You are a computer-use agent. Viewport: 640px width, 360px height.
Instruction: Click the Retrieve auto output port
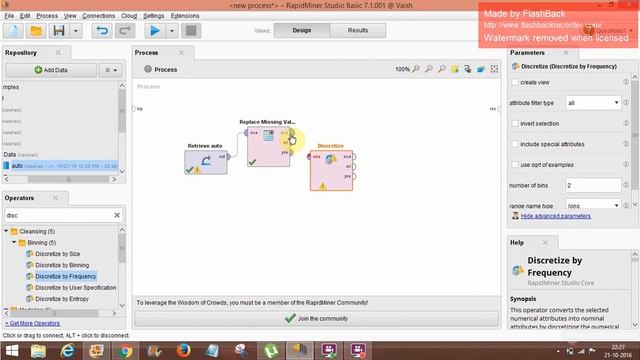click(x=228, y=157)
